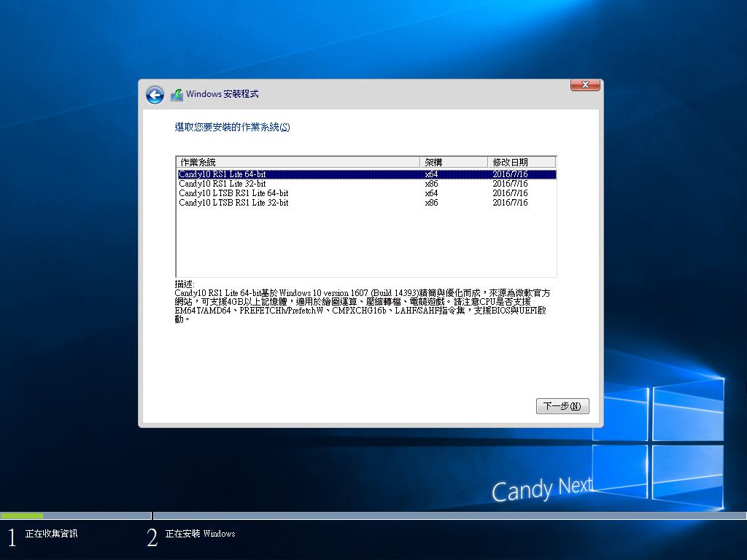Click the 修改日期 column header

click(x=522, y=163)
